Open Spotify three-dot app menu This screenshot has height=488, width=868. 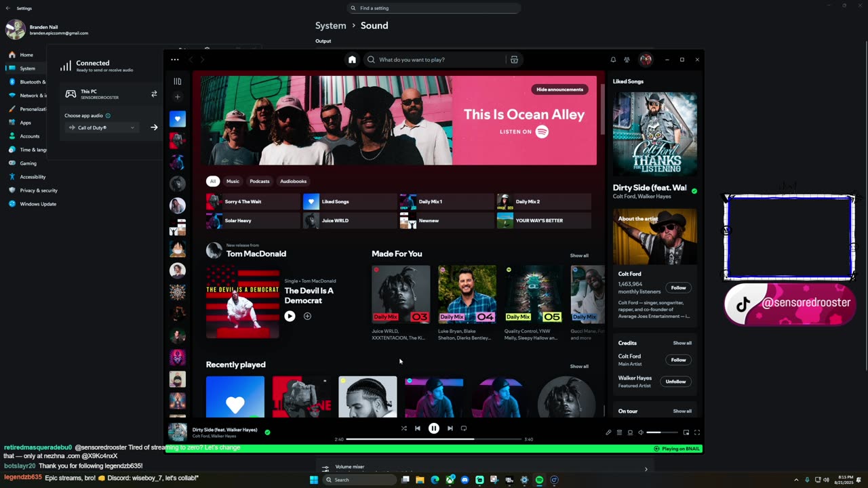(175, 60)
